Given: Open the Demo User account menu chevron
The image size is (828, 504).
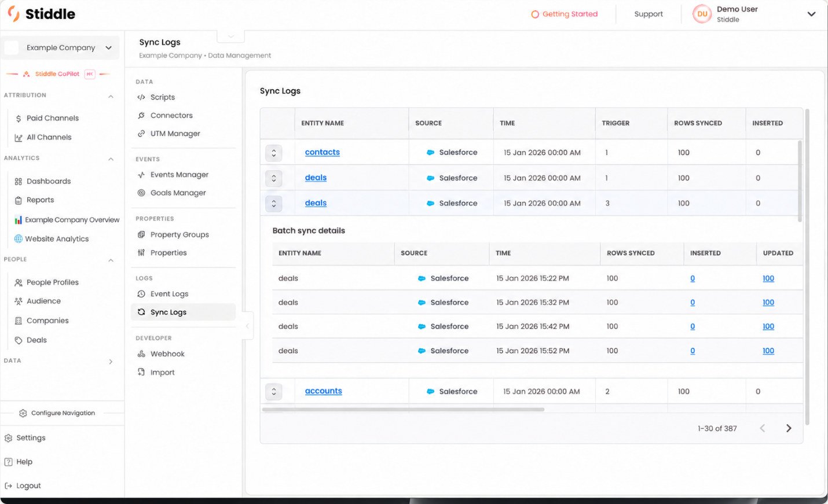Looking at the screenshot, I should [x=811, y=14].
